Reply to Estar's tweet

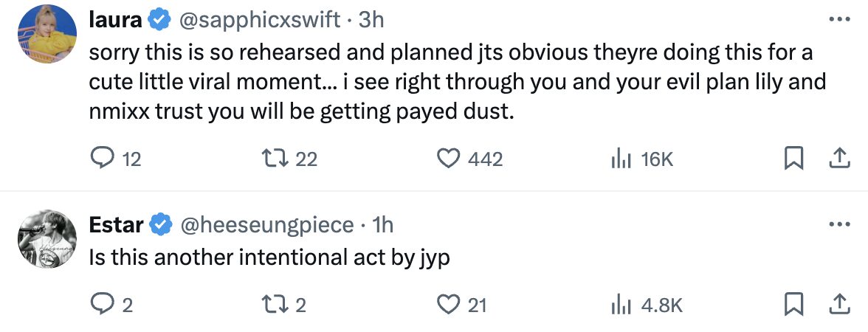coord(100,304)
